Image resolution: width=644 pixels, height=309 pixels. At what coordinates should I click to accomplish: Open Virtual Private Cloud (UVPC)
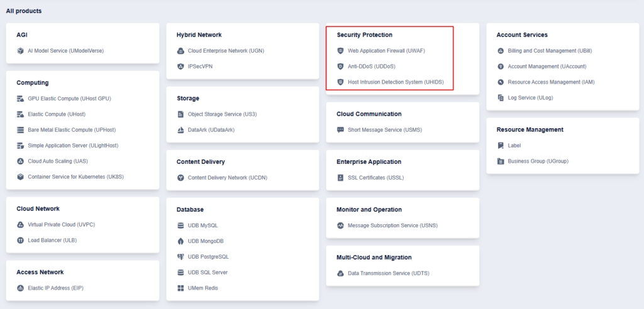click(x=61, y=225)
